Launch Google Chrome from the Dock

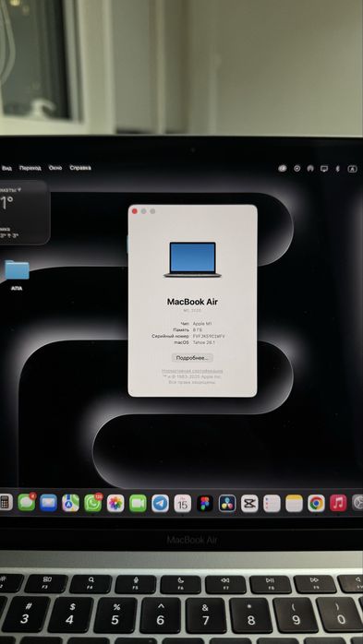(316, 503)
